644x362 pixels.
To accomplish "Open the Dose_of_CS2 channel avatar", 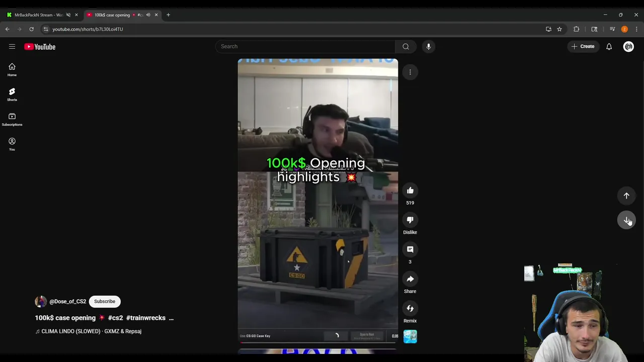I will click(41, 301).
